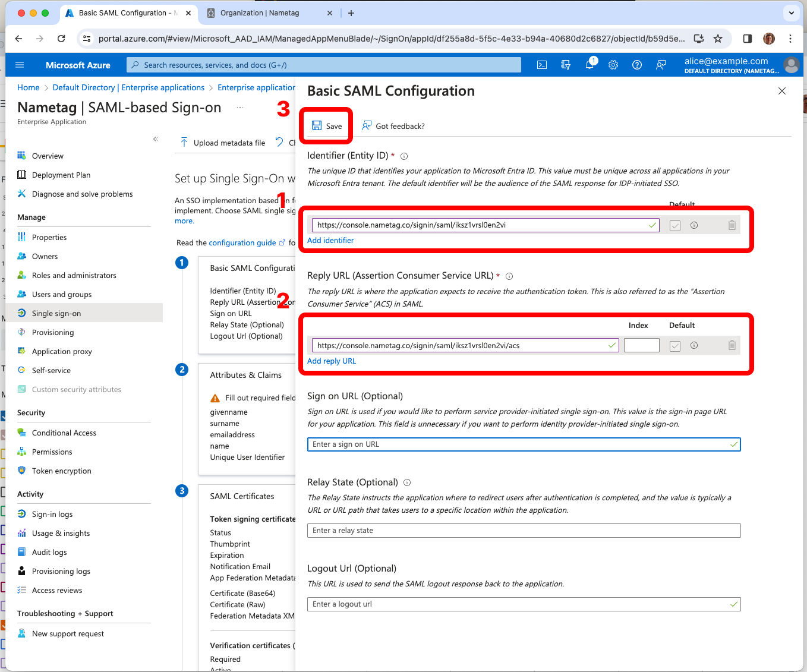Toggle the Default checkbox for the reply URL
Screen dimensions: 807x672
pos(675,346)
